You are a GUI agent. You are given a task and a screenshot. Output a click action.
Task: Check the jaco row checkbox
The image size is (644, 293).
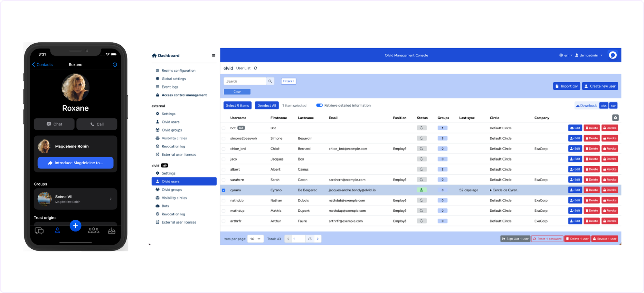tap(224, 159)
